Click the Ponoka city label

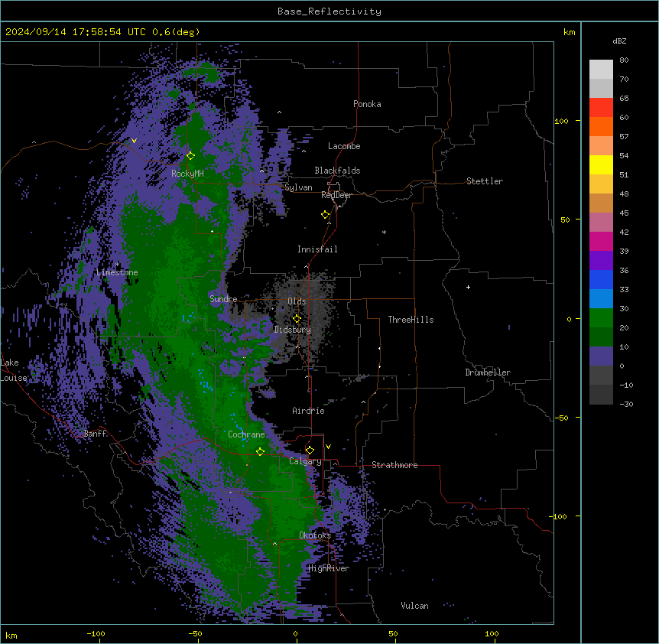point(367,104)
